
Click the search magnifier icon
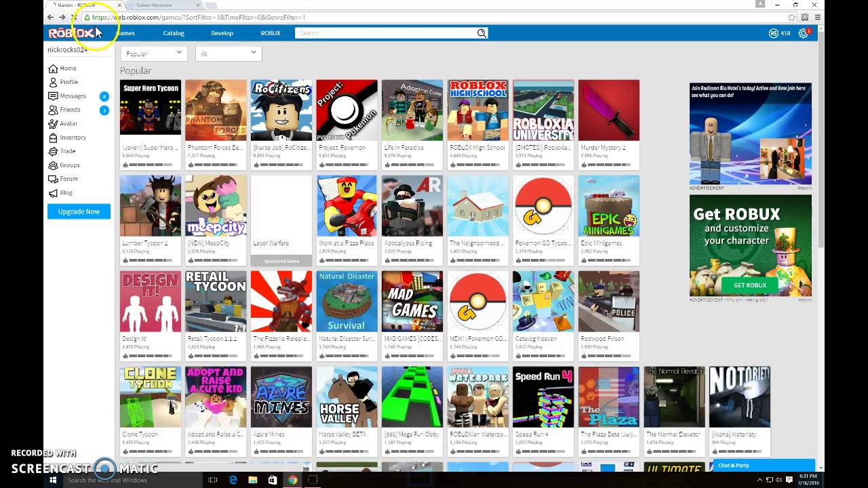[481, 33]
